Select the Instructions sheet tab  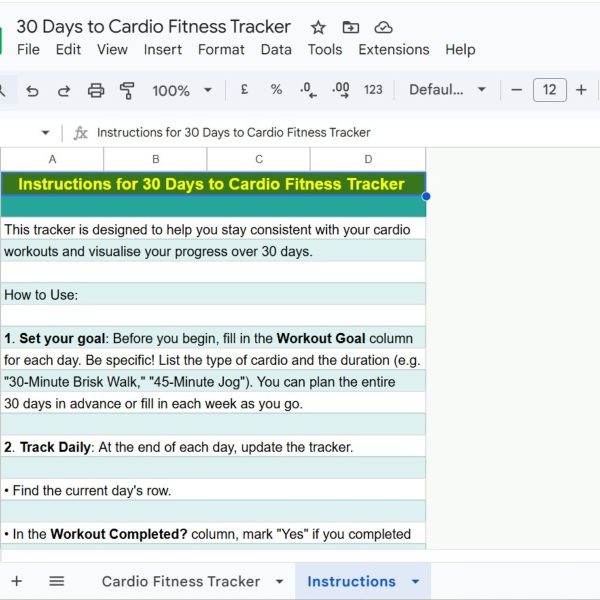point(351,582)
